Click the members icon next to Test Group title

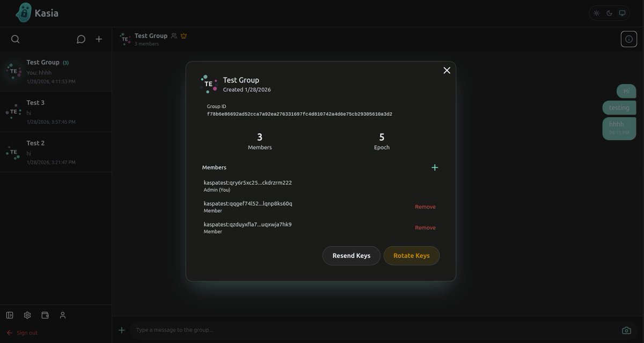point(173,35)
